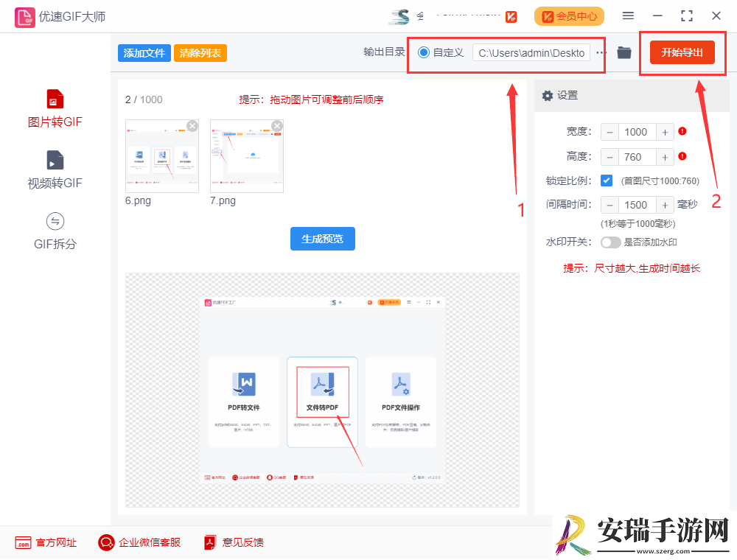Click the 官方网址 link
The image size is (737, 560).
(x=46, y=542)
